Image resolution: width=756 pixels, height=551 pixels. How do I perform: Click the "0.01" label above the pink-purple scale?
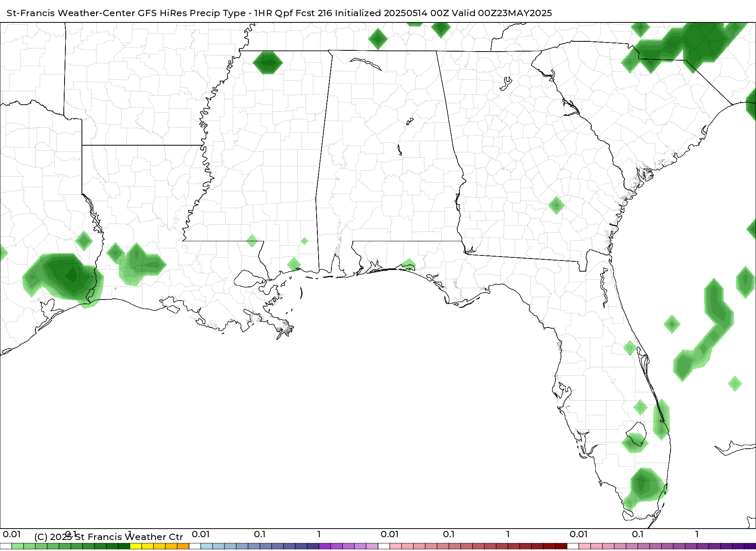[x=579, y=534]
